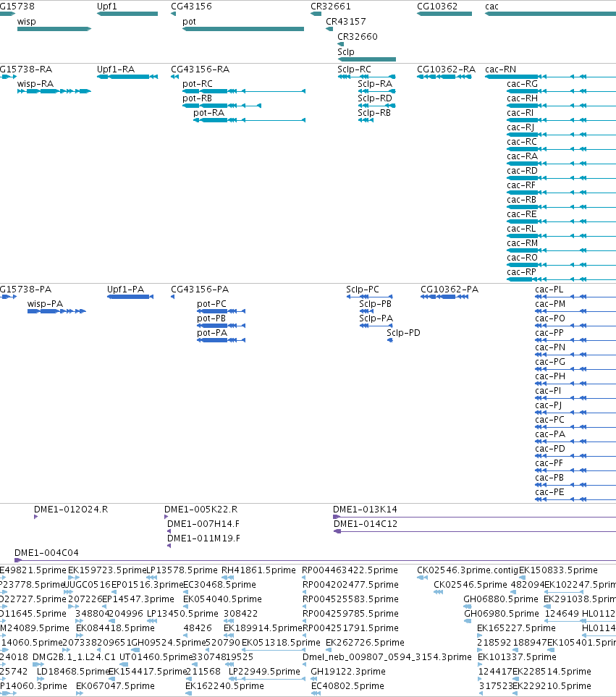The width and height of the screenshot is (616, 697).
Task: Select the cac-RD transcript label
Action: (522, 171)
